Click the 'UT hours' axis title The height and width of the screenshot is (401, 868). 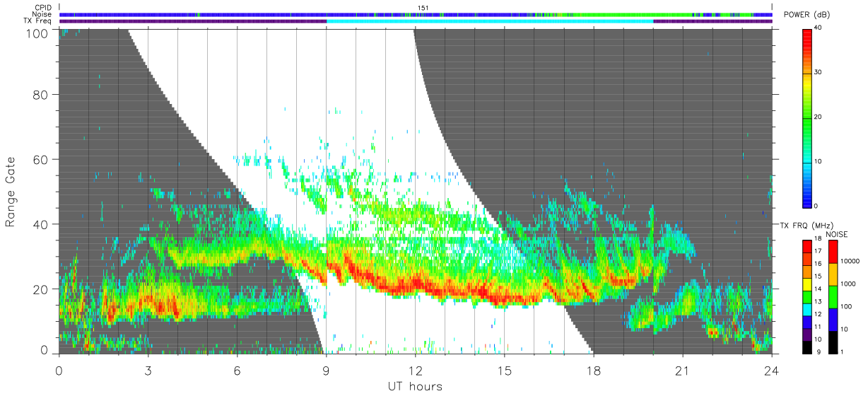(415, 386)
